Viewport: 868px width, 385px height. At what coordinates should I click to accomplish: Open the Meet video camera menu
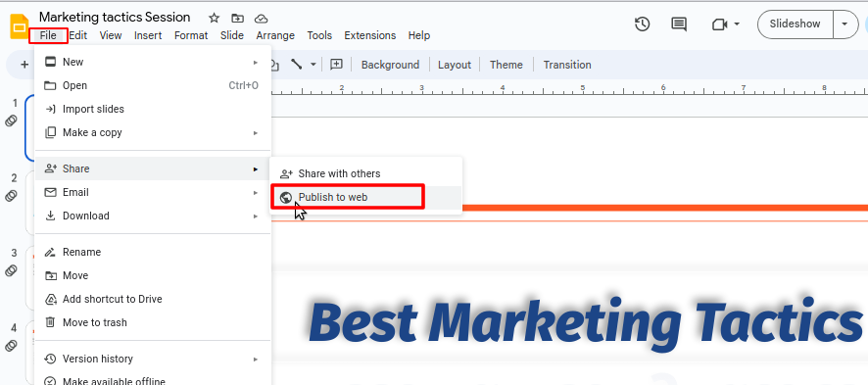[x=726, y=24]
